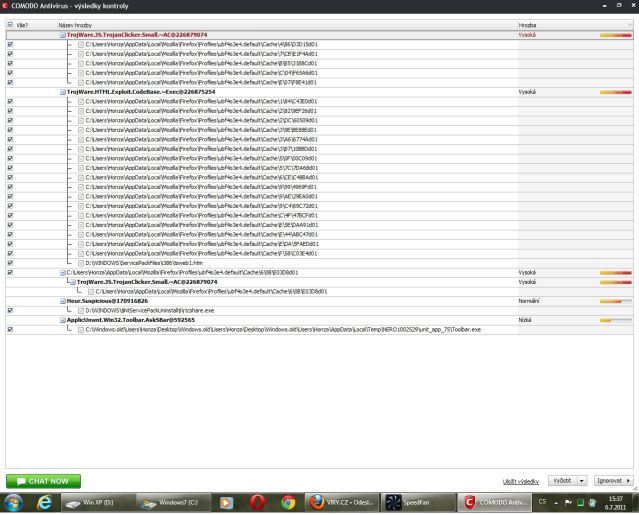Open the Windows7 (C:) taskbar window

(174, 503)
